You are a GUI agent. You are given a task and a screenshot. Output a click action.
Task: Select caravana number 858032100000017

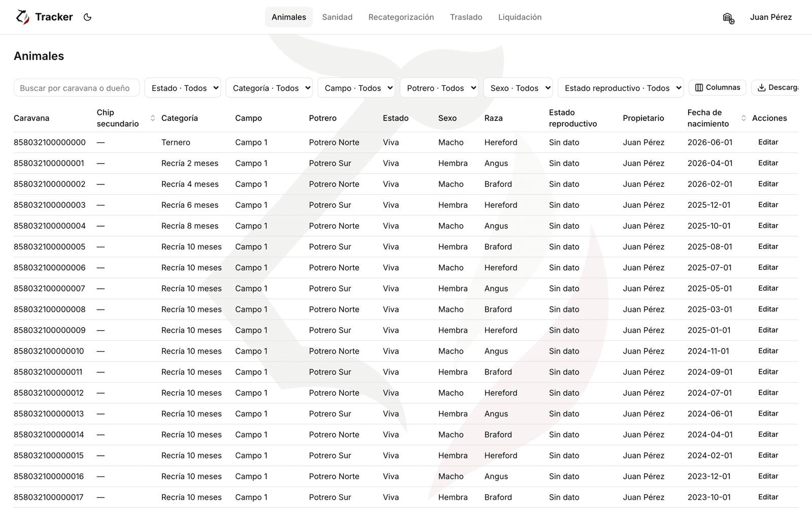[49, 497]
